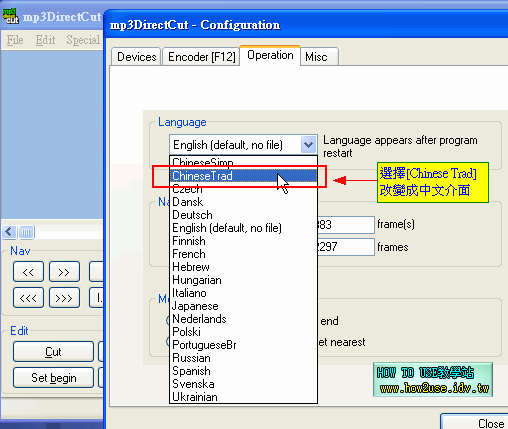Image resolution: width=508 pixels, height=429 pixels.
Task: Open the Special menu in main window
Action: [83, 40]
